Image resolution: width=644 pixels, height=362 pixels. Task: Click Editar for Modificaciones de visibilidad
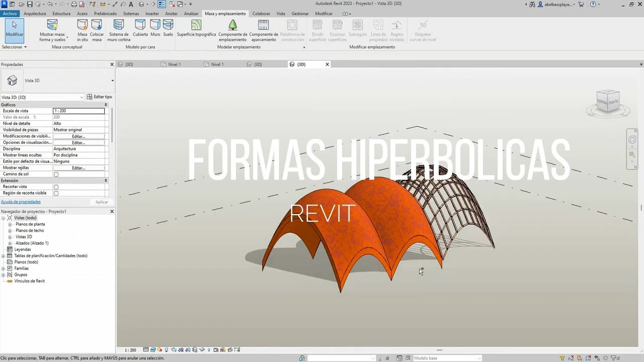(78, 136)
